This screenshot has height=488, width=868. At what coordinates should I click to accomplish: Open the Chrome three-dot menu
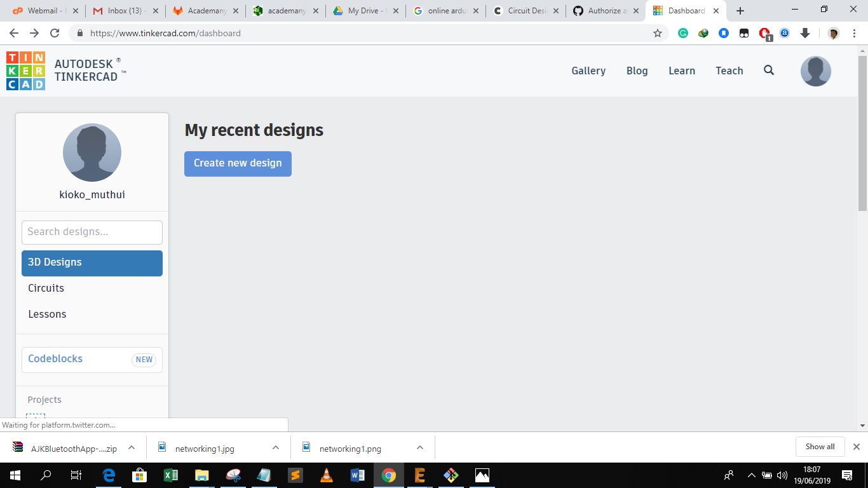854,33
